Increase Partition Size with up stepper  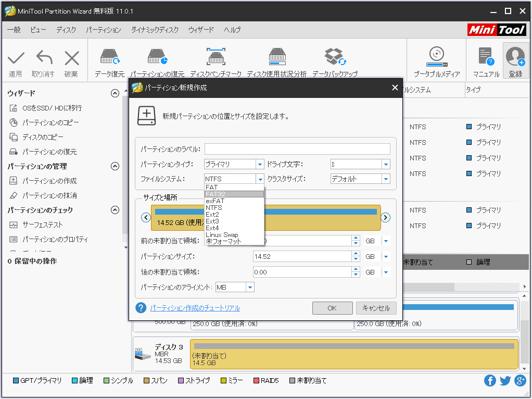tap(356, 254)
